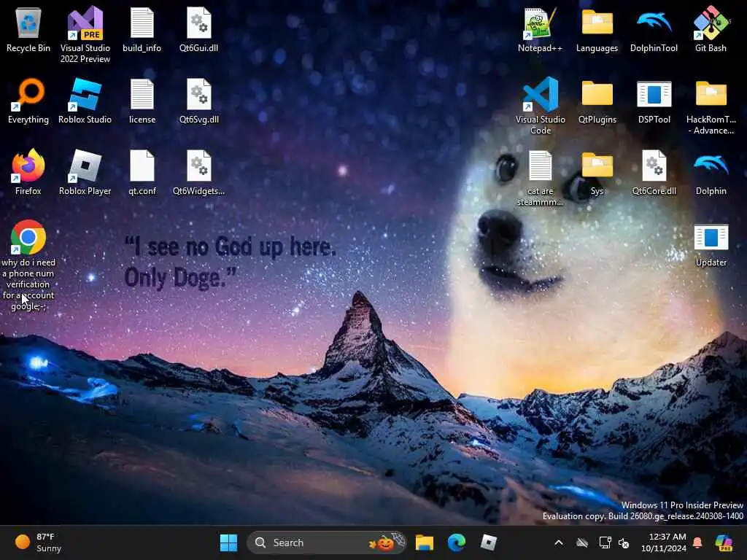The image size is (747, 560).
Task: Show hidden system tray icons
Action: (559, 542)
